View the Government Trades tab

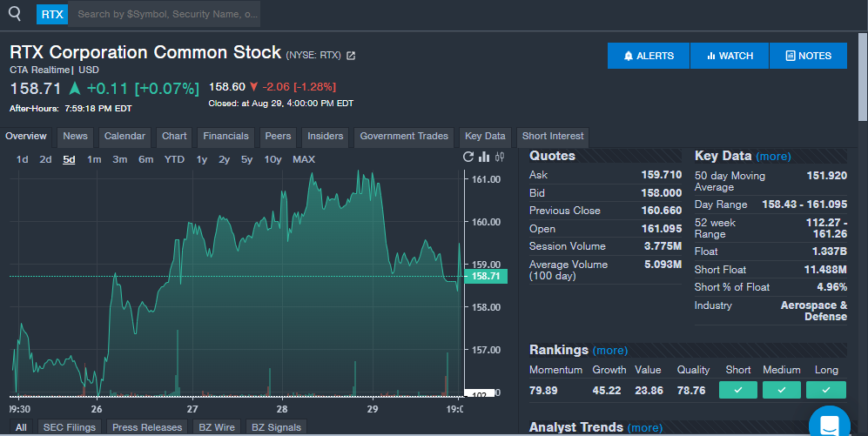(404, 137)
